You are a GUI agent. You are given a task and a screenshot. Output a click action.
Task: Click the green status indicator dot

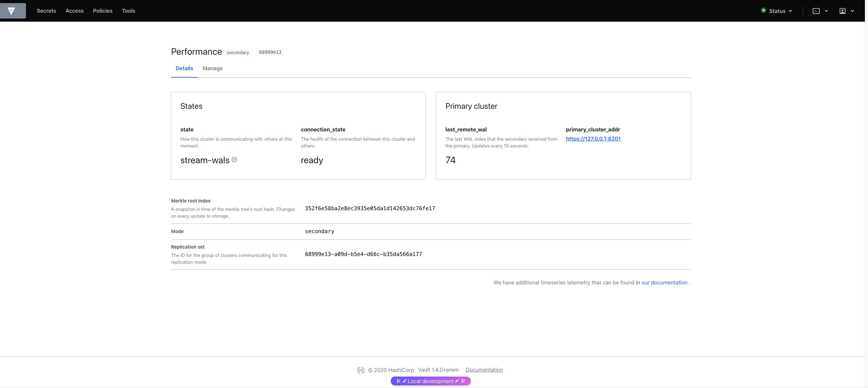[764, 11]
